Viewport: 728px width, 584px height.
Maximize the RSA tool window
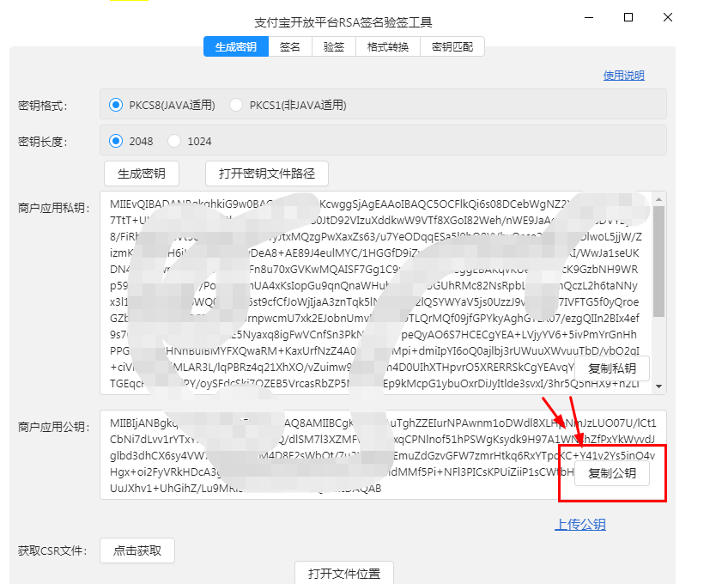628,18
